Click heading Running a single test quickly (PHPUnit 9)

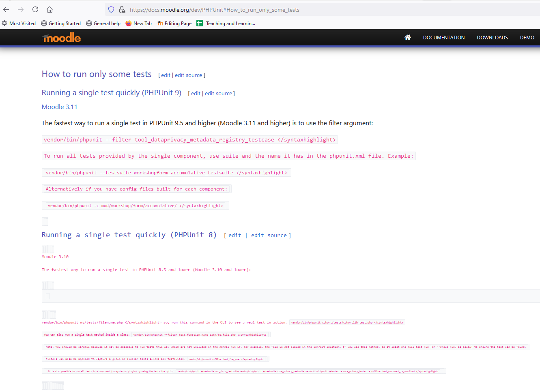[112, 92]
